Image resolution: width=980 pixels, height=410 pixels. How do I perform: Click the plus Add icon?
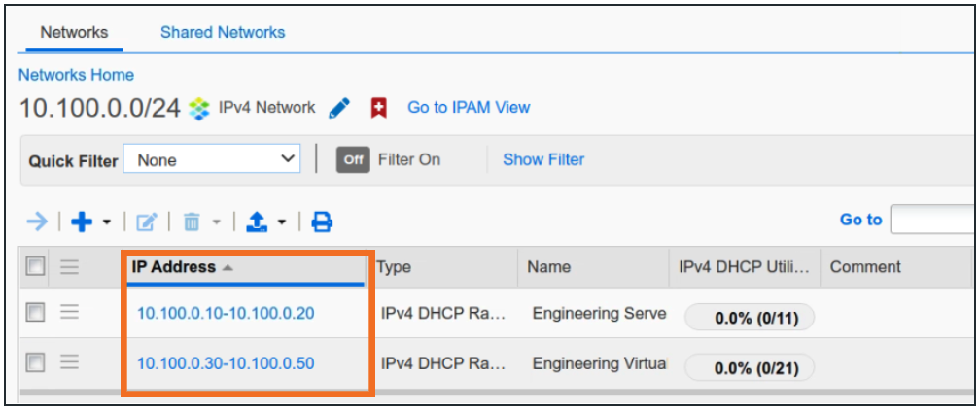tap(82, 222)
